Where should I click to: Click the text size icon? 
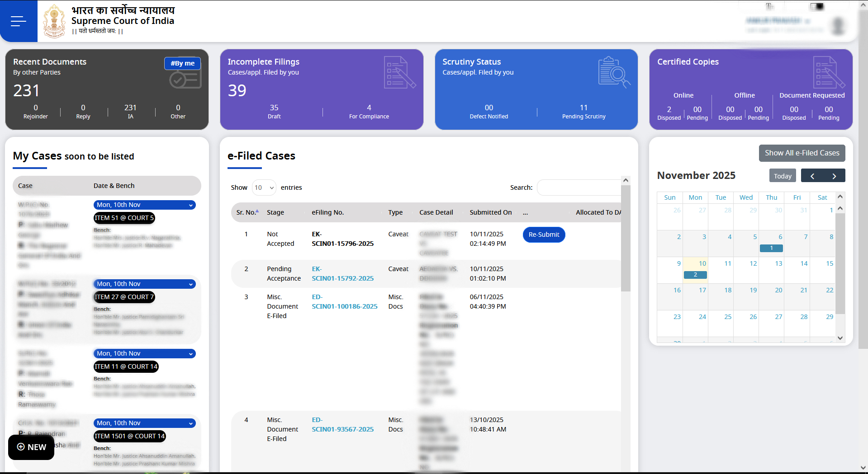[x=770, y=6]
